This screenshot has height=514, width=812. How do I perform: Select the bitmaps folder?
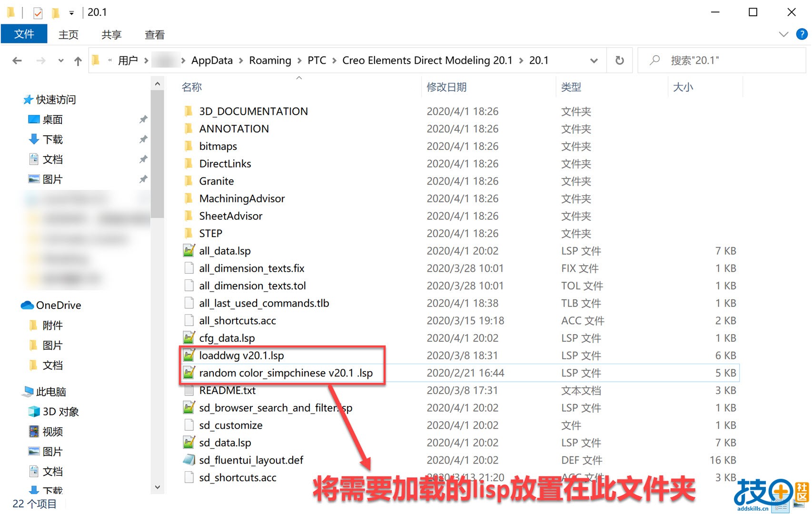[x=218, y=146]
